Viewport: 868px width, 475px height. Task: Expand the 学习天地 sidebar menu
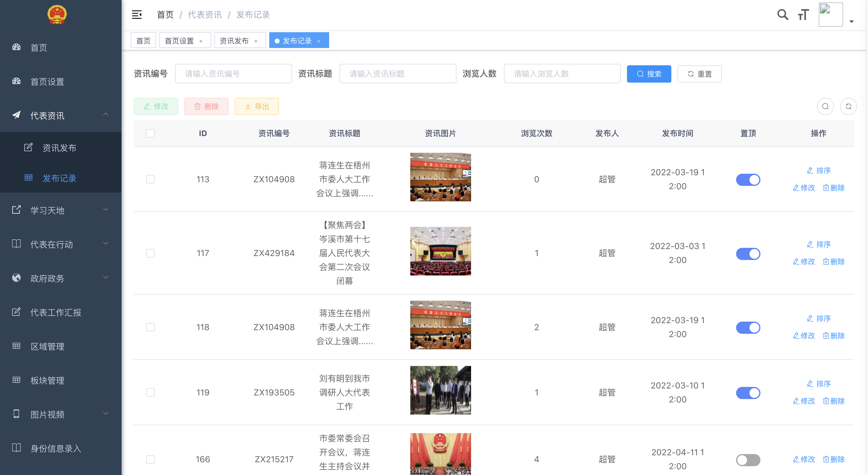click(x=61, y=210)
